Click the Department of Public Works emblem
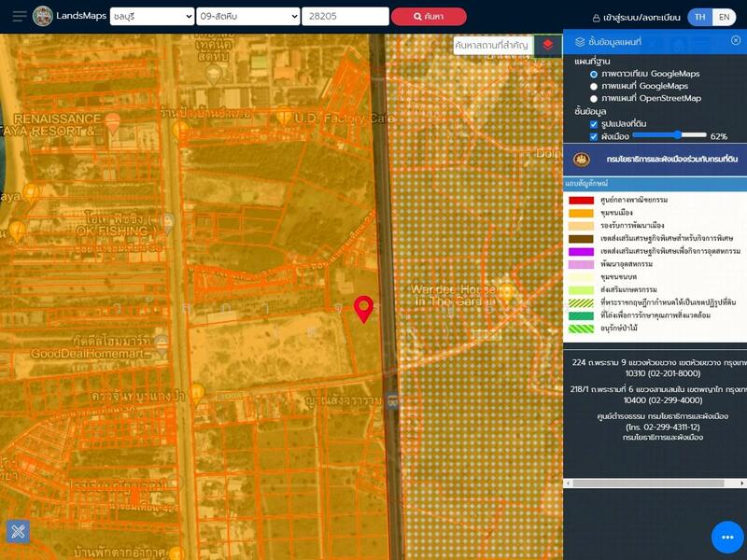This screenshot has height=560, width=747. [x=582, y=160]
